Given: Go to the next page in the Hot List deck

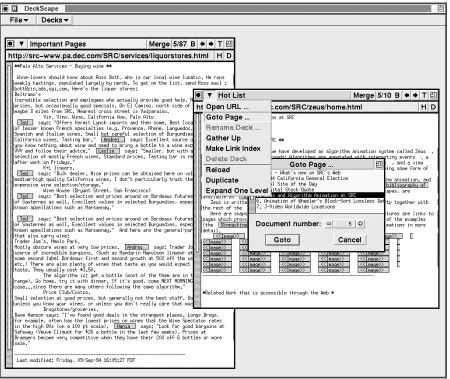Looking at the screenshot, I should pos(415,95).
